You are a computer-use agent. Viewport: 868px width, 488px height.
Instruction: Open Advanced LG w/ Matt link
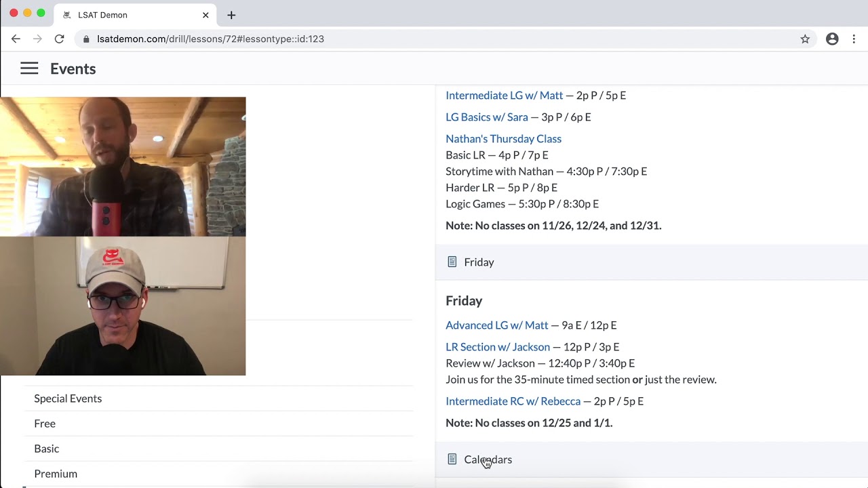(x=496, y=325)
